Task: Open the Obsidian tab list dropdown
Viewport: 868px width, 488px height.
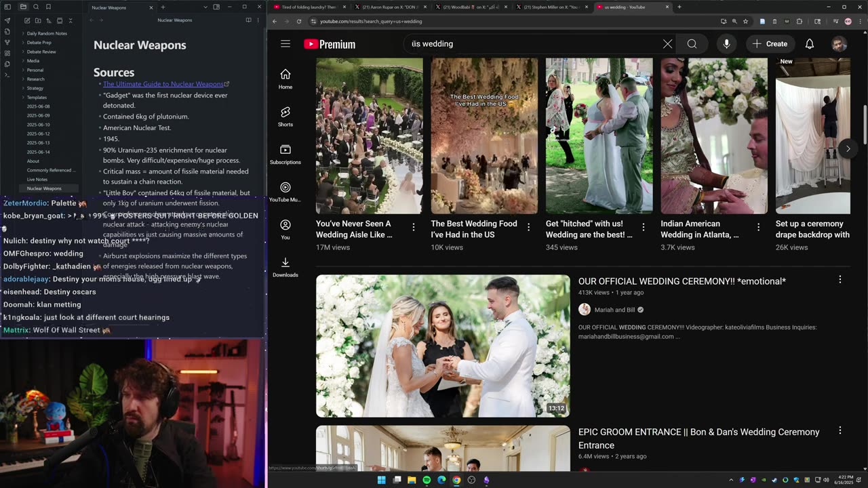Action: pyautogui.click(x=205, y=7)
